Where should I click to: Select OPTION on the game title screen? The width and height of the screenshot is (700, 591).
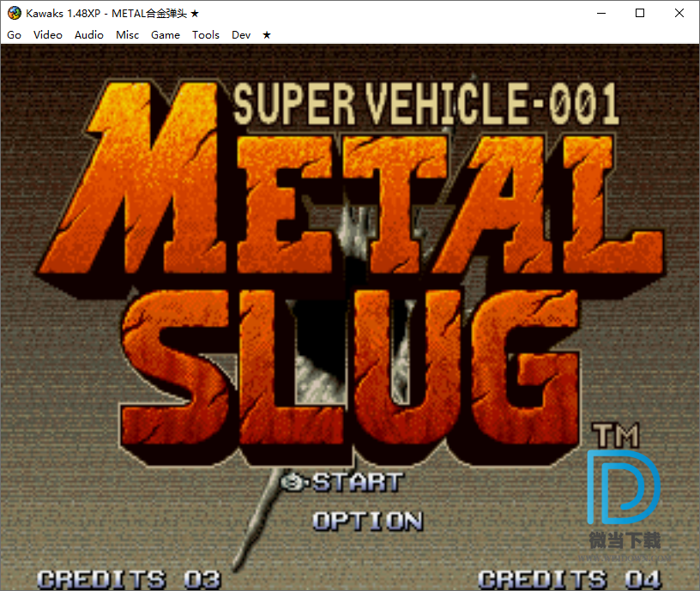[367, 522]
